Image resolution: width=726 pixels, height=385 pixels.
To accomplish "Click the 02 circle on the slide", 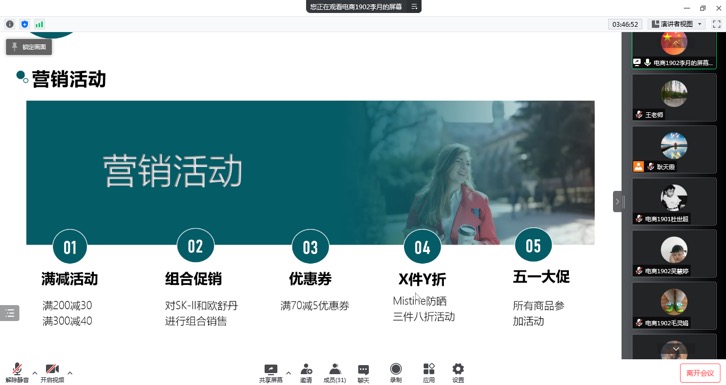I will coord(195,246).
